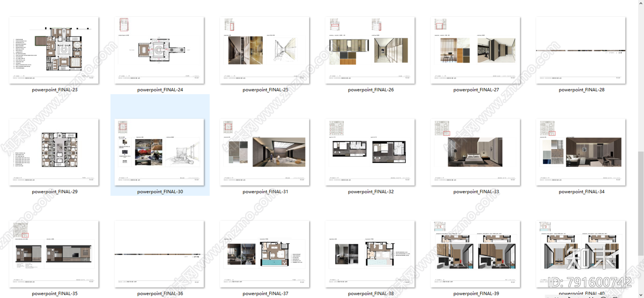Image resolution: width=644 pixels, height=298 pixels.
Task: Select the powerpoint_FINAL-29 thumbnail
Action: pyautogui.click(x=54, y=152)
